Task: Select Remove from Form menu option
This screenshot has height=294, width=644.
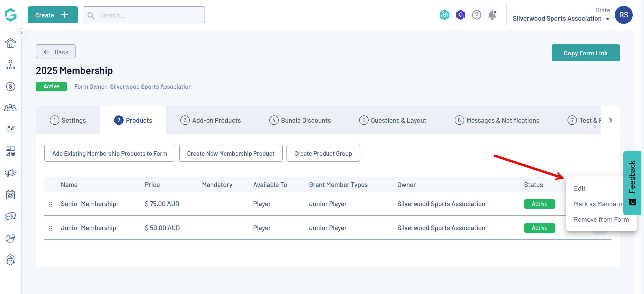Action: (601, 219)
